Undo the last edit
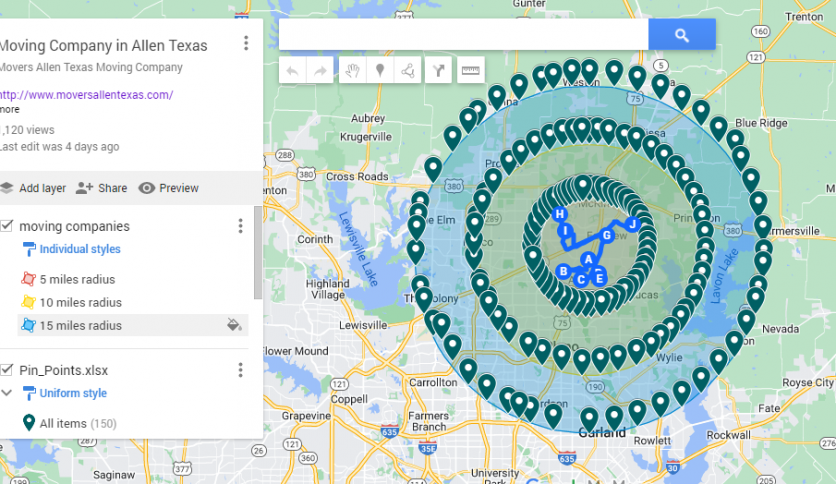The height and width of the screenshot is (484, 836). tap(292, 70)
